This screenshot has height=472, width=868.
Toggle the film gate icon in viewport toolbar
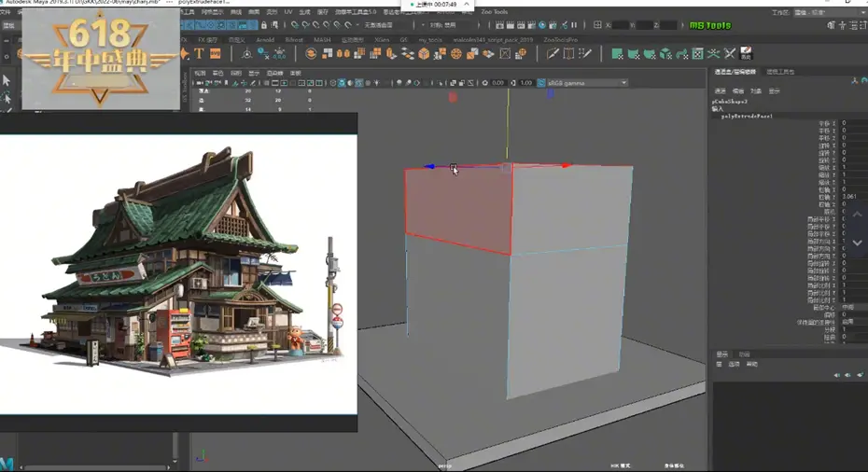(275, 83)
